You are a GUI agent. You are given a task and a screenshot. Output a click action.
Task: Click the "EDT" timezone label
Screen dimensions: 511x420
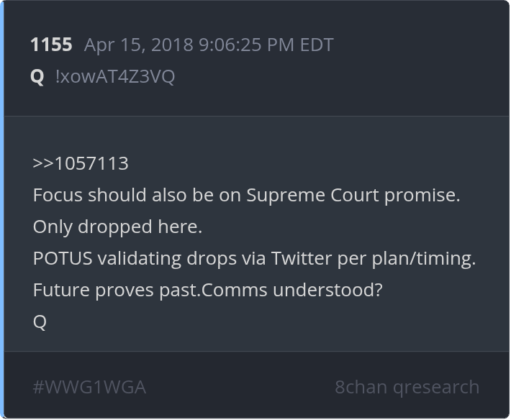click(x=316, y=45)
